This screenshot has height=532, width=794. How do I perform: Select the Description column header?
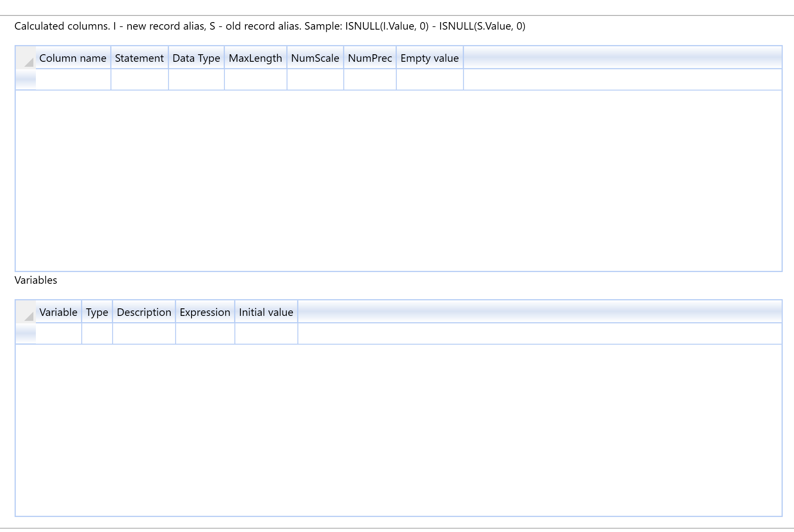click(144, 312)
